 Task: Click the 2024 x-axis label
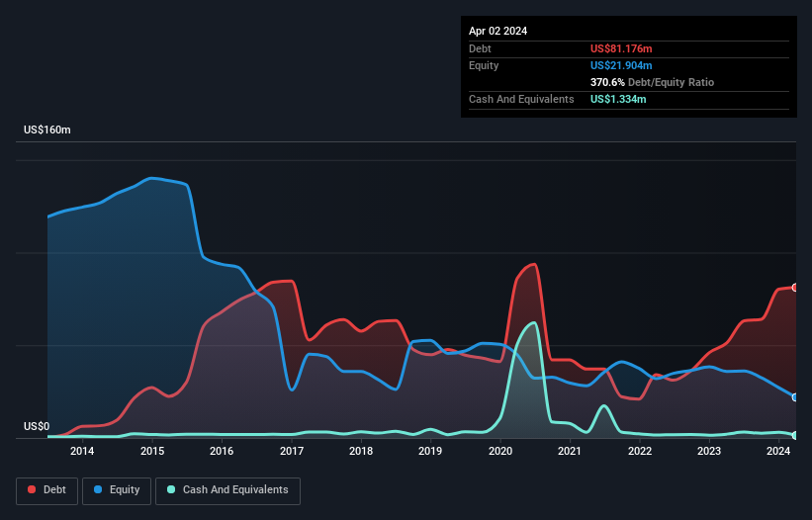(x=778, y=451)
